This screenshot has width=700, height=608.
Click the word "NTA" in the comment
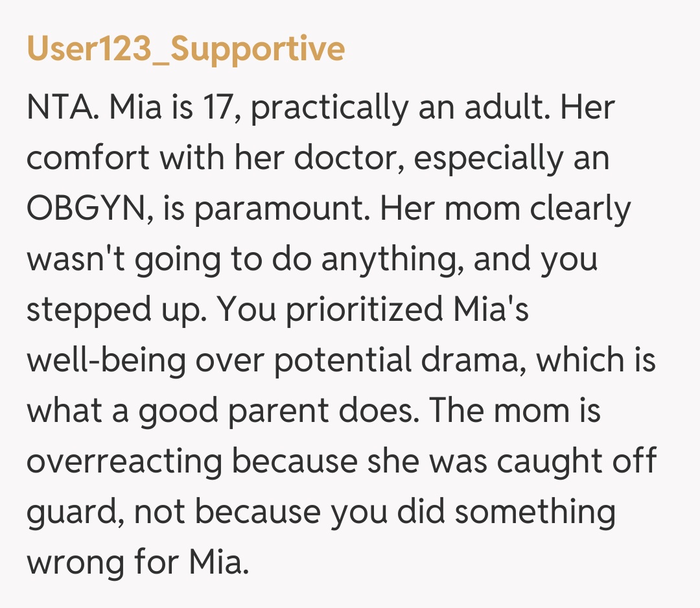click(60, 108)
